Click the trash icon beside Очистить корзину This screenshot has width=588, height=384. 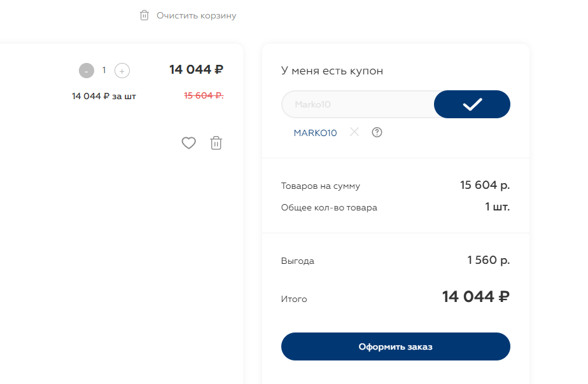[144, 15]
